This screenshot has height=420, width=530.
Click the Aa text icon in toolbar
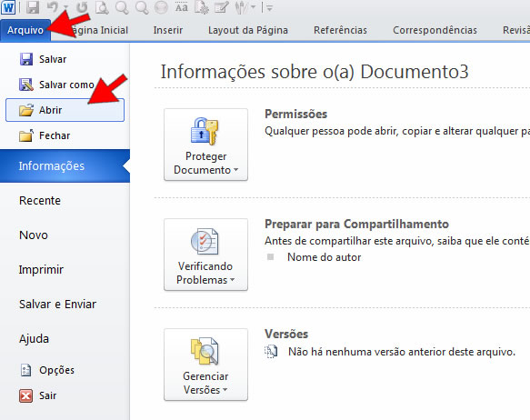pos(182,6)
